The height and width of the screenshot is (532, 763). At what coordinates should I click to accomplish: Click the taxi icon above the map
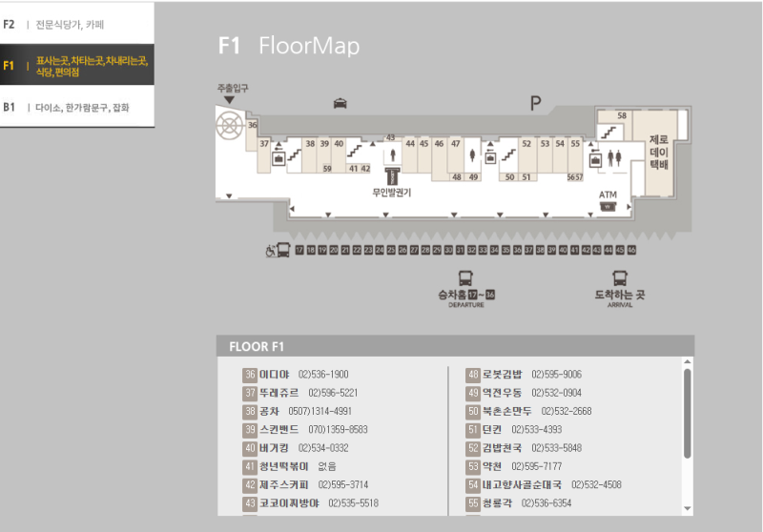(x=340, y=103)
